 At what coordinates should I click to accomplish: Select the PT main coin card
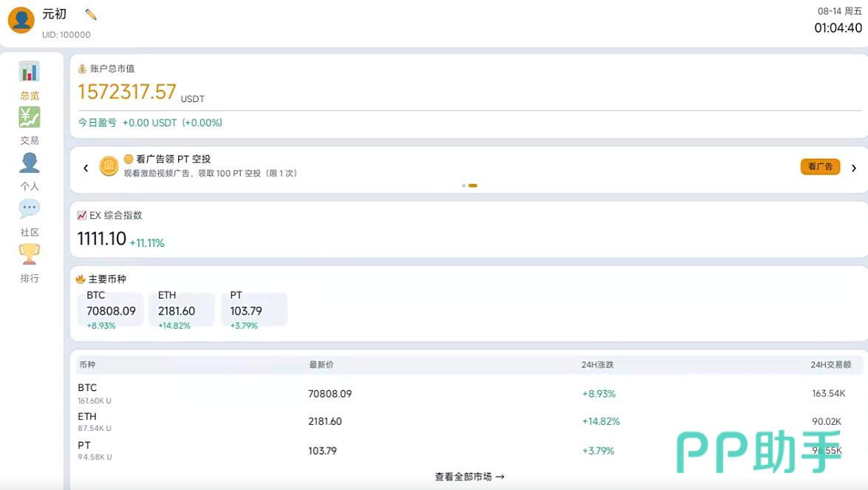click(x=254, y=310)
